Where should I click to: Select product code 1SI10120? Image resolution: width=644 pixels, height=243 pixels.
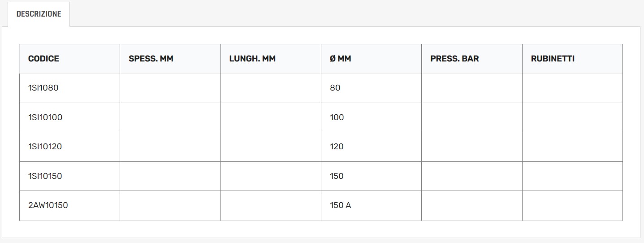pyautogui.click(x=45, y=147)
